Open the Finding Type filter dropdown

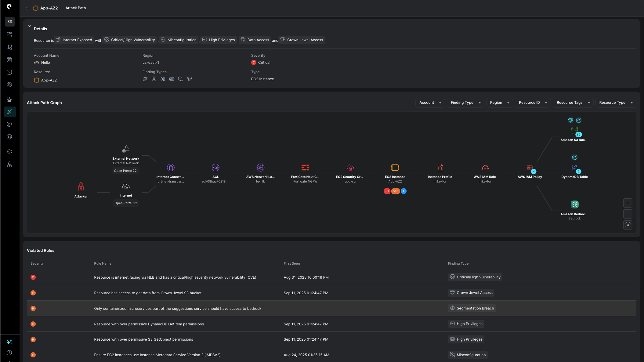465,103
